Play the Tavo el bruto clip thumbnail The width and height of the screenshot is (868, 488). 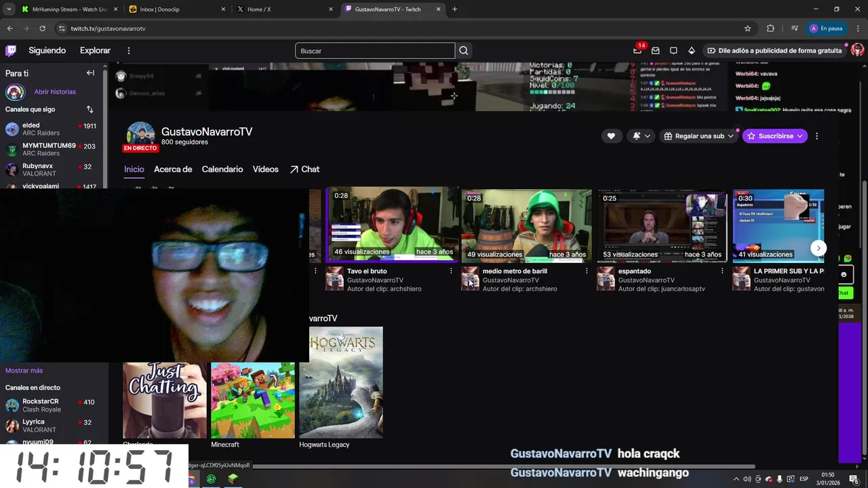[392, 226]
